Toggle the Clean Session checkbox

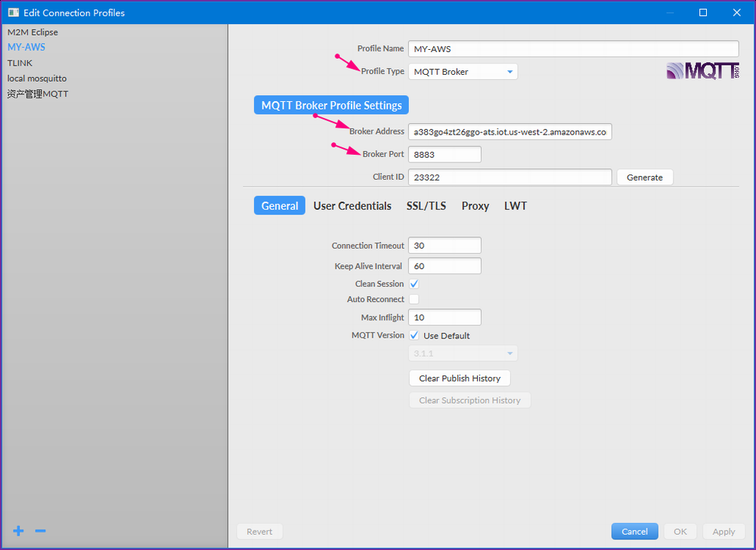tap(414, 284)
